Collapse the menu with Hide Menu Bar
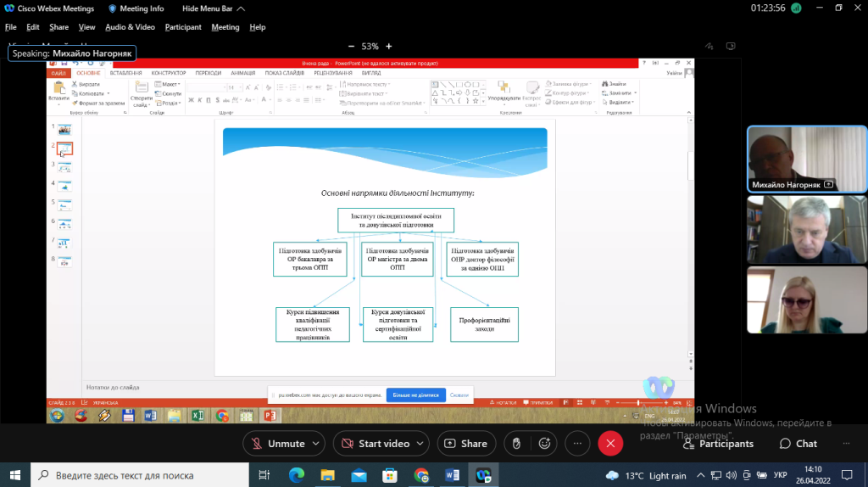Image resolution: width=868 pixels, height=487 pixels. click(x=214, y=8)
